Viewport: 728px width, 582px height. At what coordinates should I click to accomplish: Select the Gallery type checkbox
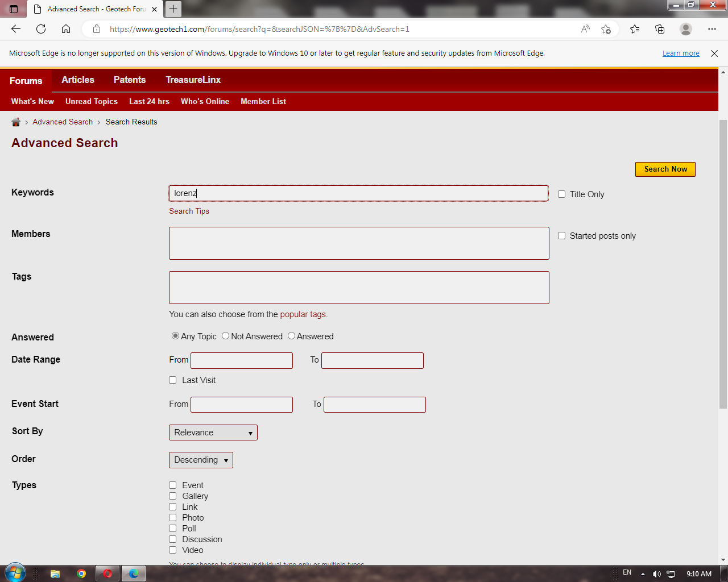(x=173, y=496)
